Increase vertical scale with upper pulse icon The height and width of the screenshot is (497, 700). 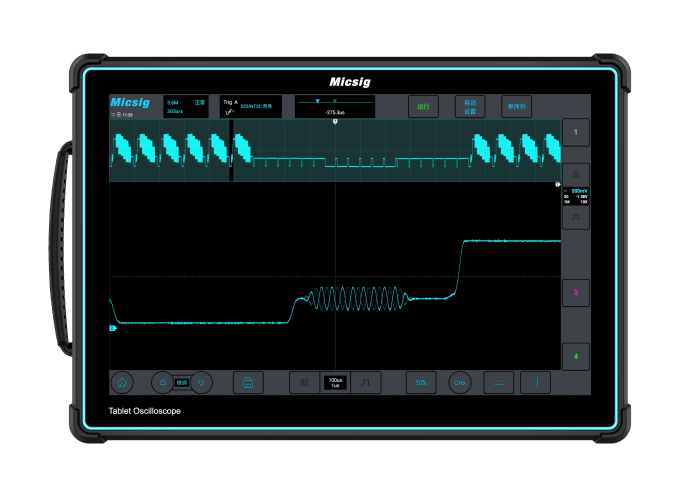575,174
